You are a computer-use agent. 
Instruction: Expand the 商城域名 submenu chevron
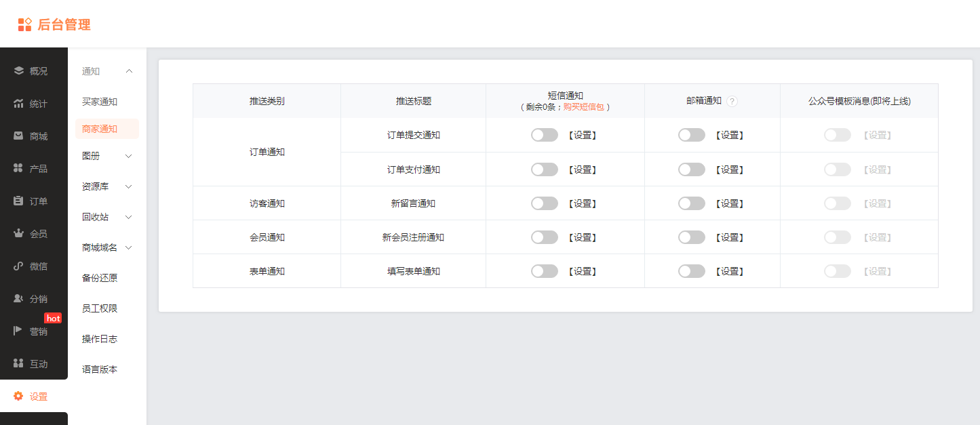pyautogui.click(x=129, y=247)
